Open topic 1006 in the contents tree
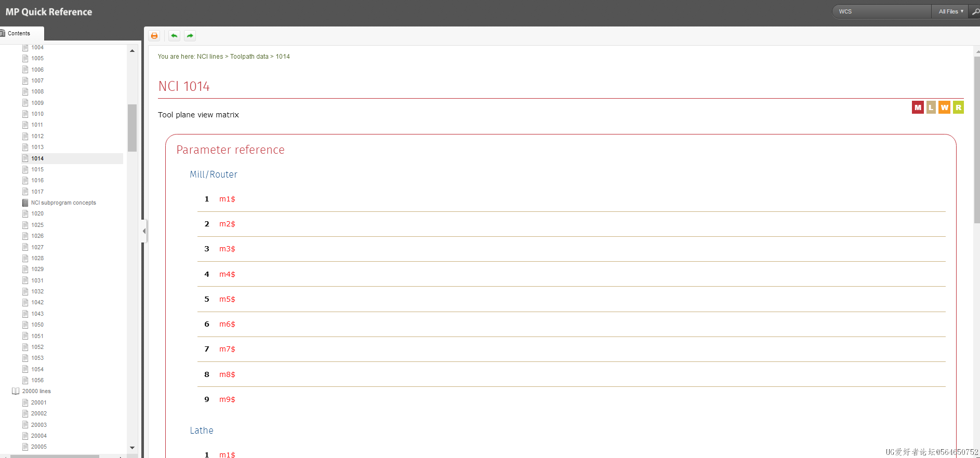Viewport: 980px width, 458px height. click(x=37, y=70)
